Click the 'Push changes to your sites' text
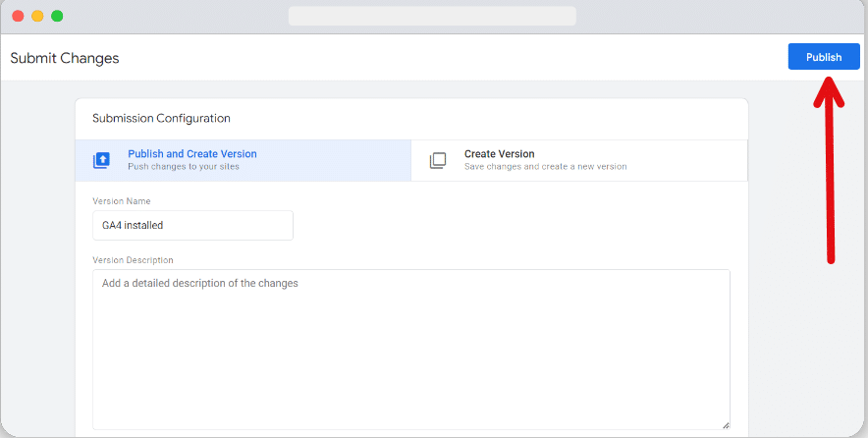Viewport: 868px width, 438px height. tap(184, 167)
